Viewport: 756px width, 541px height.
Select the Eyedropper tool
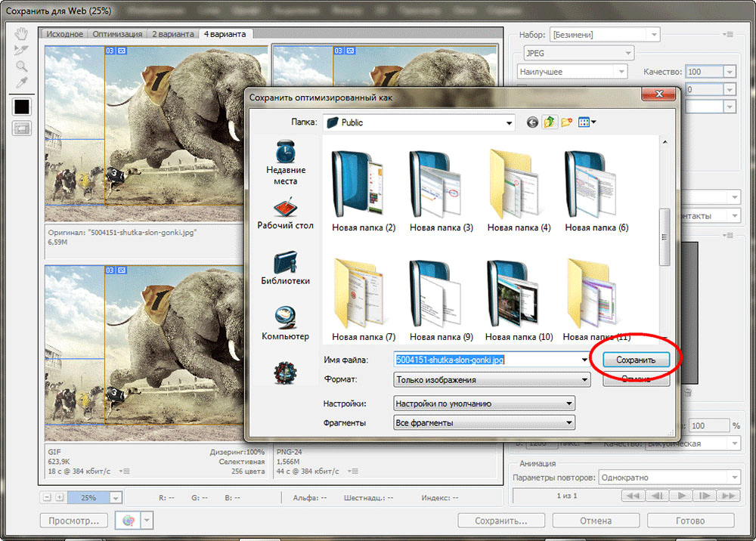coord(21,82)
